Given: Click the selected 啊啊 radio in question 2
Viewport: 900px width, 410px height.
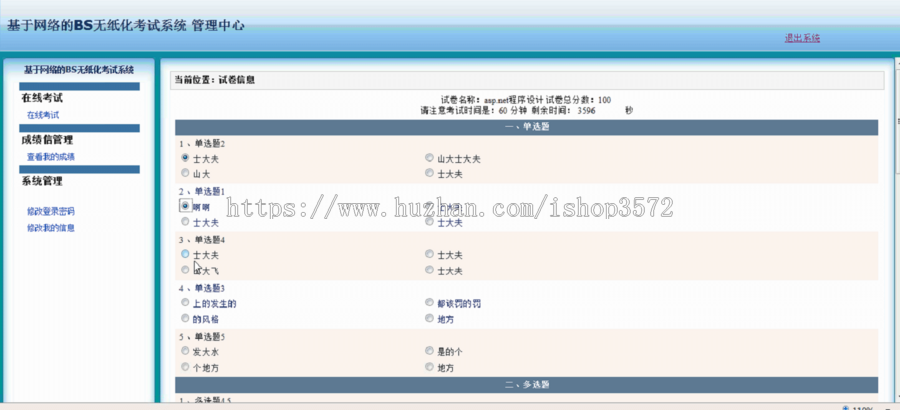Looking at the screenshot, I should click(x=185, y=205).
